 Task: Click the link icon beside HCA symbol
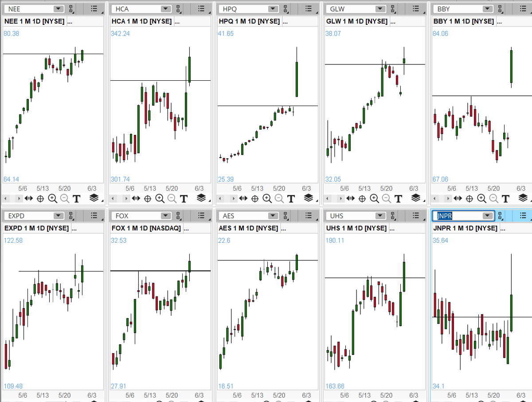[x=178, y=9]
